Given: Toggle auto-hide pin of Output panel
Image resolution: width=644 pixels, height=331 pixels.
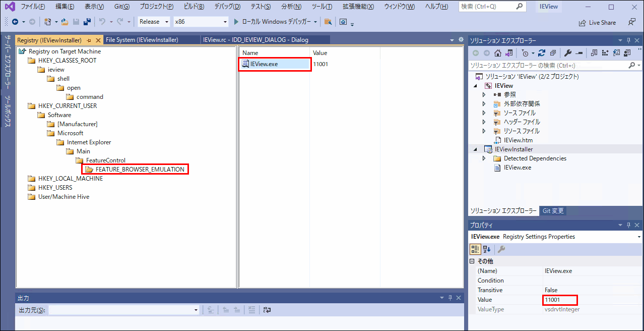Looking at the screenshot, I should (x=449, y=298).
